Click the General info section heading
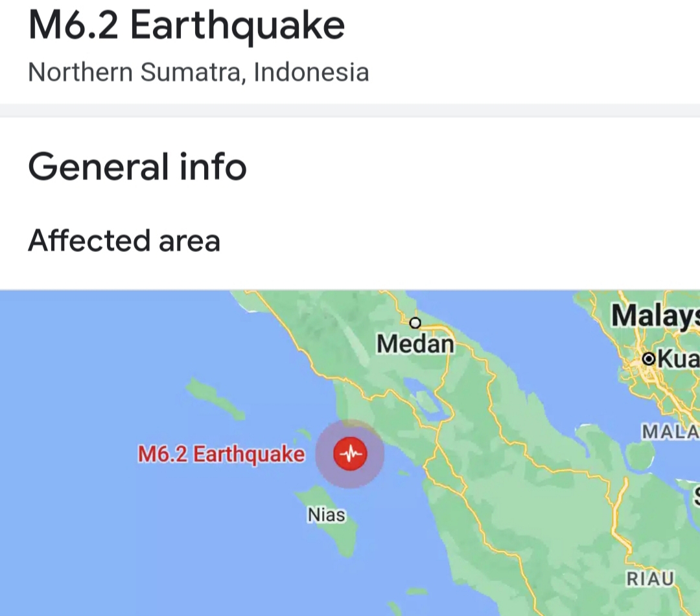Viewport: 700px width, 616px height. pyautogui.click(x=137, y=167)
